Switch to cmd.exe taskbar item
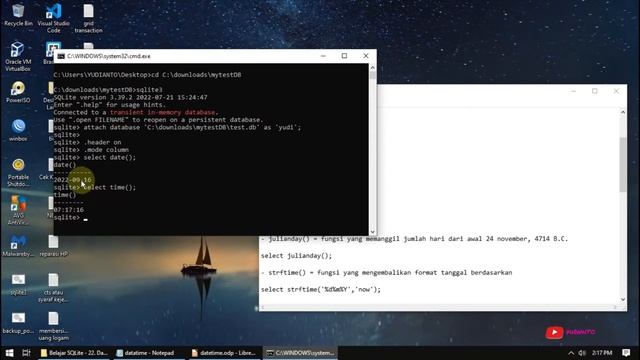Screen dimensions: 640x360 pos(300,353)
